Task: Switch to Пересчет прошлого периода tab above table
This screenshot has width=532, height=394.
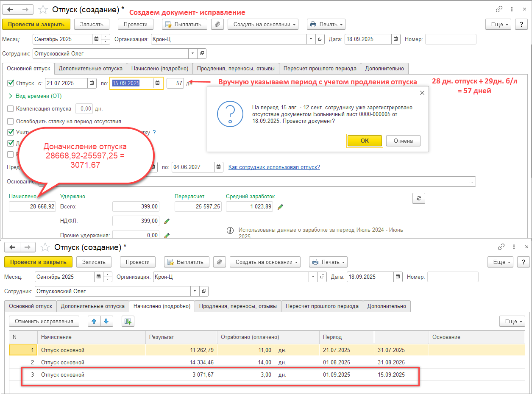Action: (x=322, y=306)
